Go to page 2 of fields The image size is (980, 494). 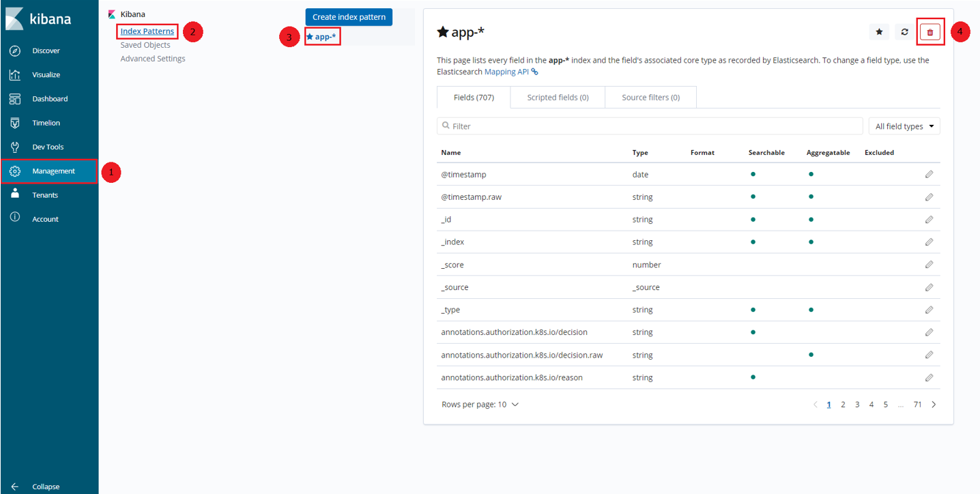coord(843,405)
